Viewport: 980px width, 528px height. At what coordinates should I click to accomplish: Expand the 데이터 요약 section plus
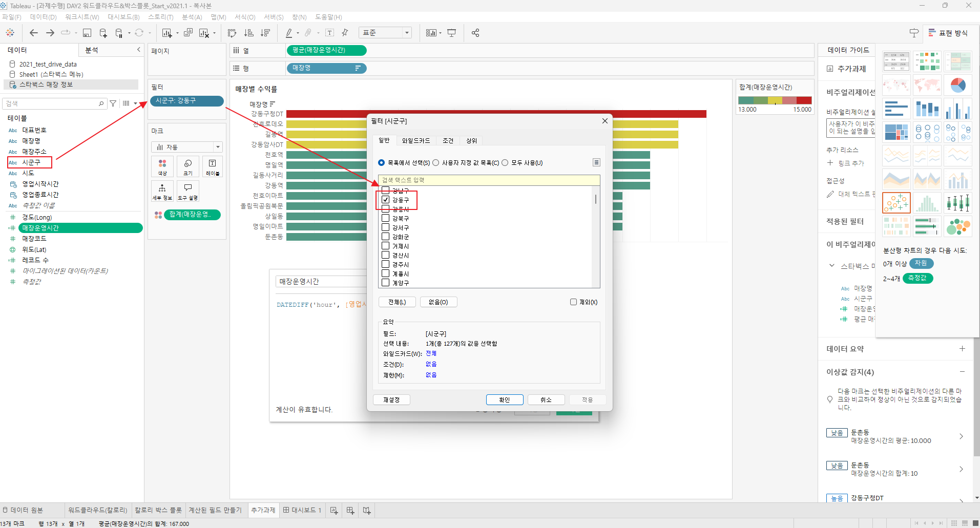click(962, 349)
